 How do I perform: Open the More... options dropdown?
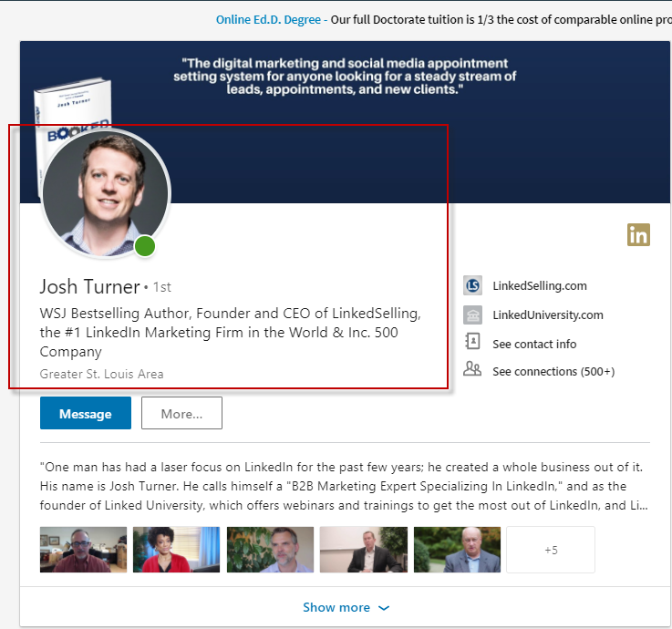click(181, 413)
